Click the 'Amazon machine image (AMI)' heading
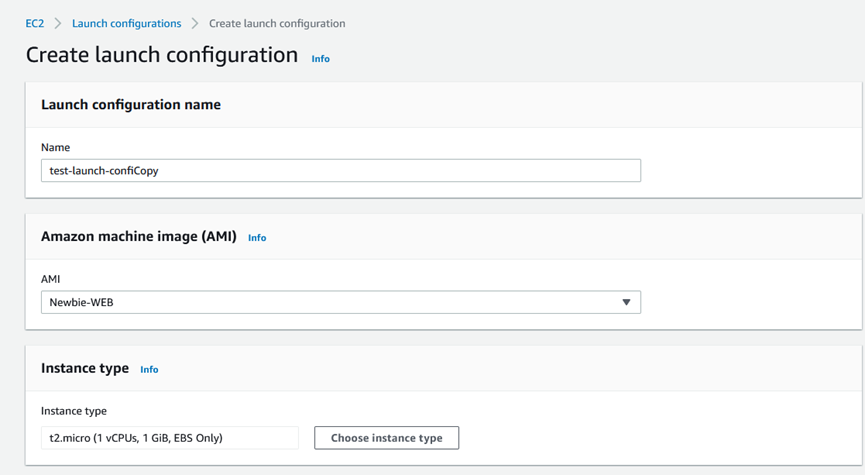The width and height of the screenshot is (865, 475). click(139, 237)
